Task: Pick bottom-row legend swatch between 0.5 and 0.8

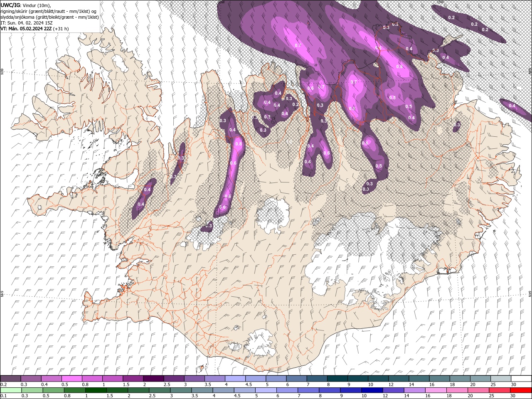Action: (x=53, y=390)
